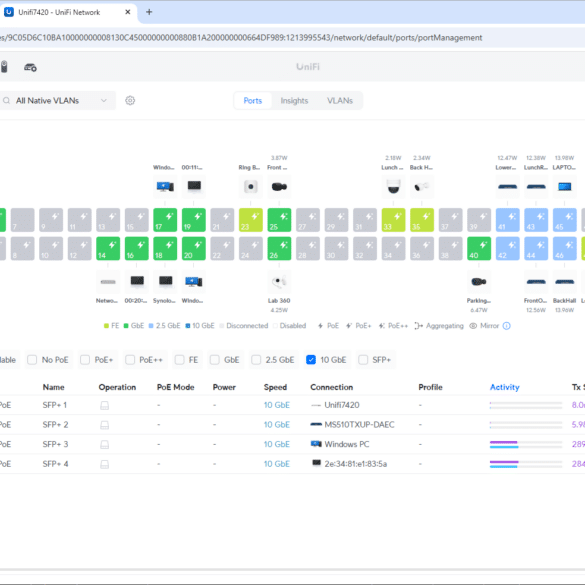Click the Synology device icon under port 18

point(165,281)
